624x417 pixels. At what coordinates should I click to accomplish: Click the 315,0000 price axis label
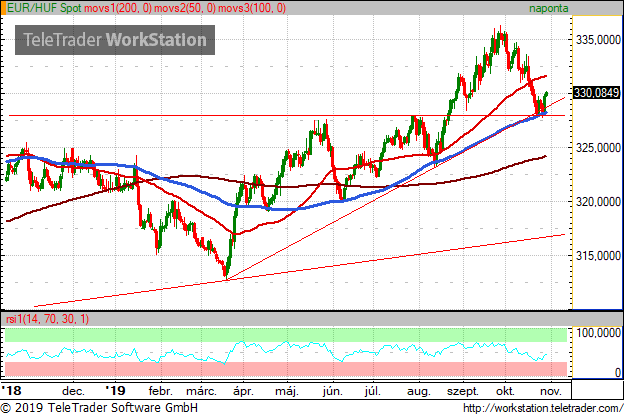598,255
